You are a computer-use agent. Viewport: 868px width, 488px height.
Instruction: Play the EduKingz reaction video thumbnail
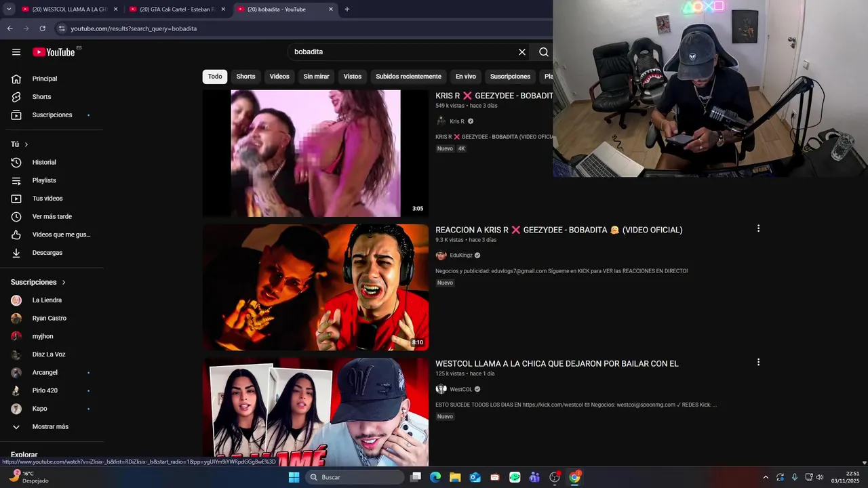pos(315,287)
